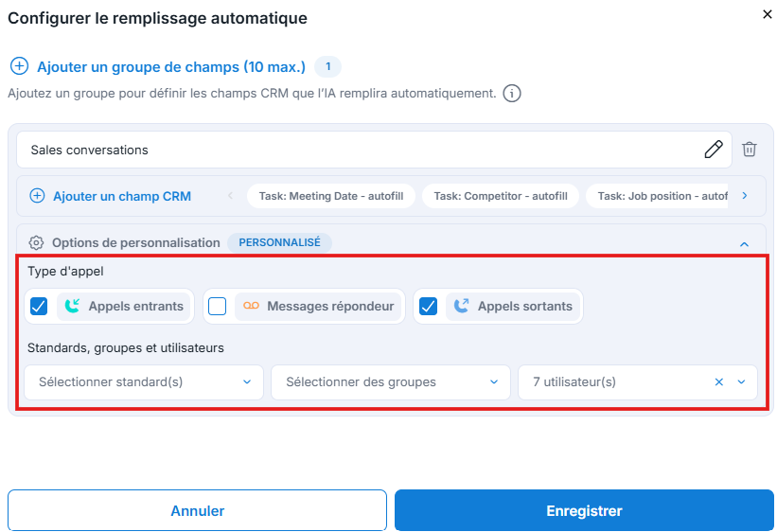Click the Sales conversations name field

click(374, 150)
